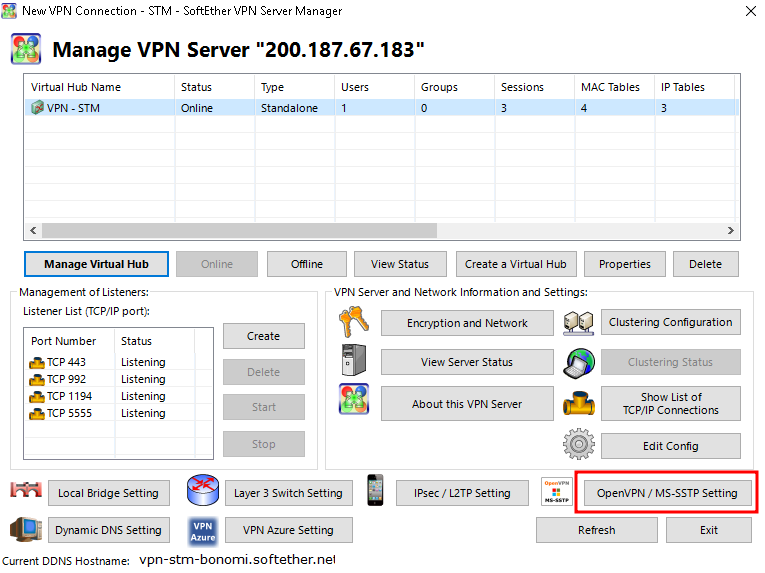Viewport: 765px width, 573px height.
Task: Show List of TCP/IP Connections
Action: pos(670,404)
